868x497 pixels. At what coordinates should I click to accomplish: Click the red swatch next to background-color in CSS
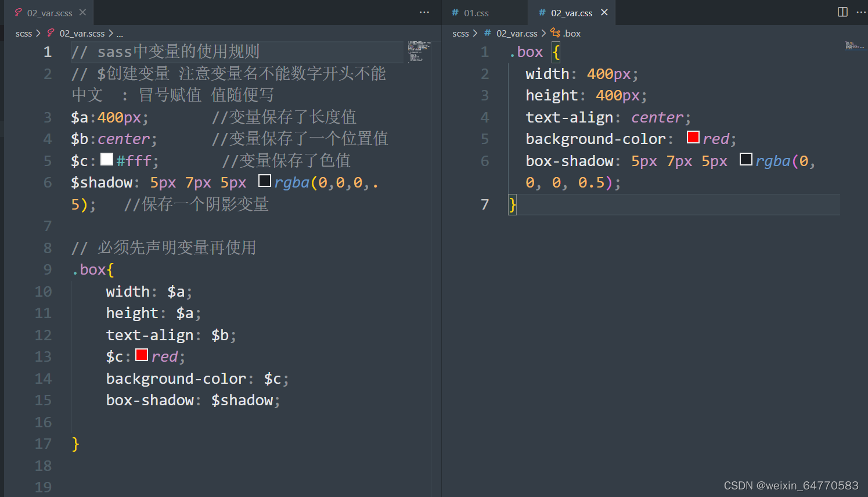point(692,137)
